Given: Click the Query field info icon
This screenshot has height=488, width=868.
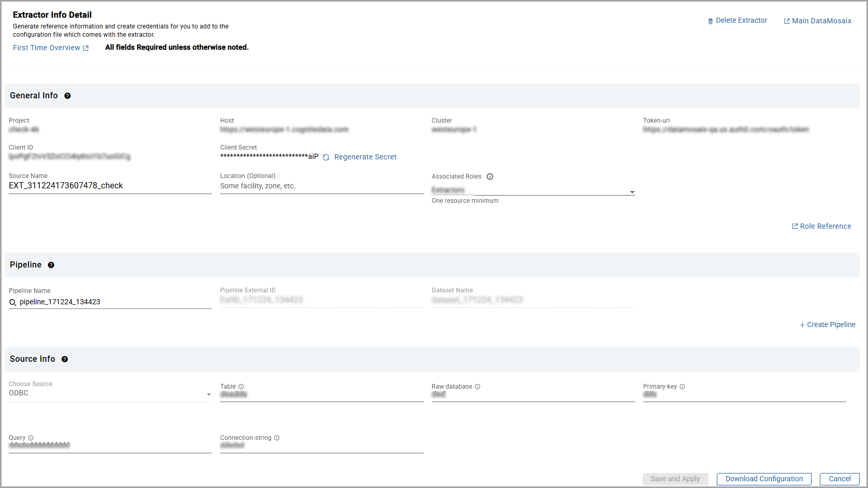Looking at the screenshot, I should click(31, 438).
